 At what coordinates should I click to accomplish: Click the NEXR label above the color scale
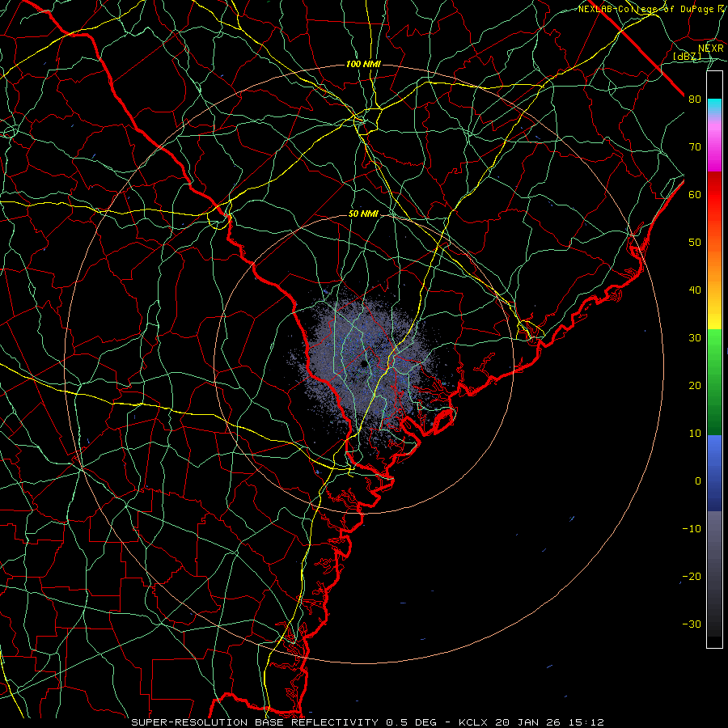pyautogui.click(x=710, y=49)
